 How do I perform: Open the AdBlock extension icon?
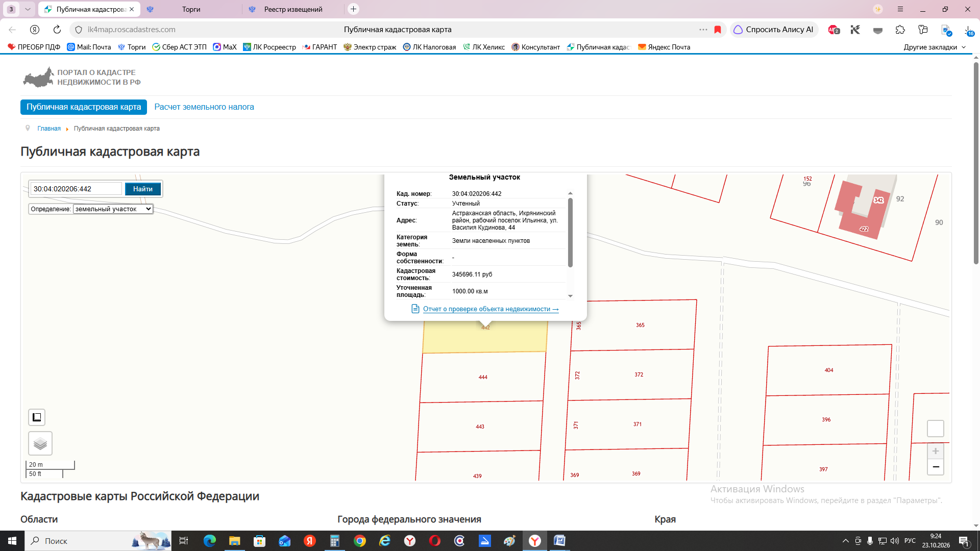coord(834,30)
